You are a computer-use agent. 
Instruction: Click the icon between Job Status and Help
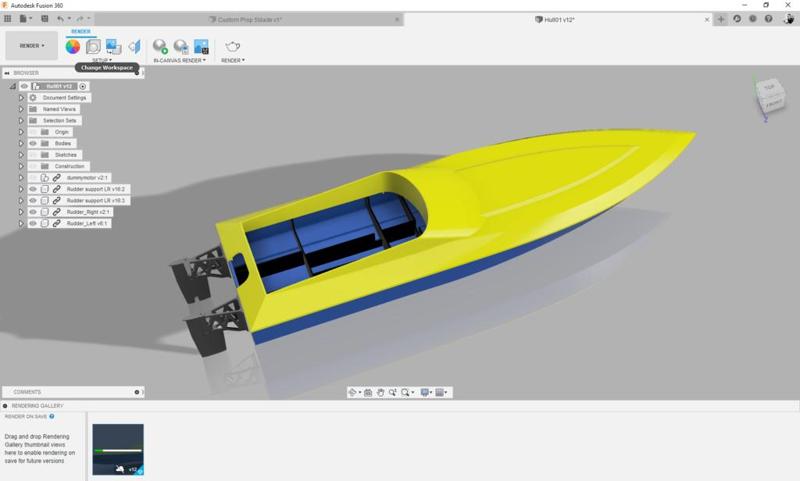coord(753,19)
